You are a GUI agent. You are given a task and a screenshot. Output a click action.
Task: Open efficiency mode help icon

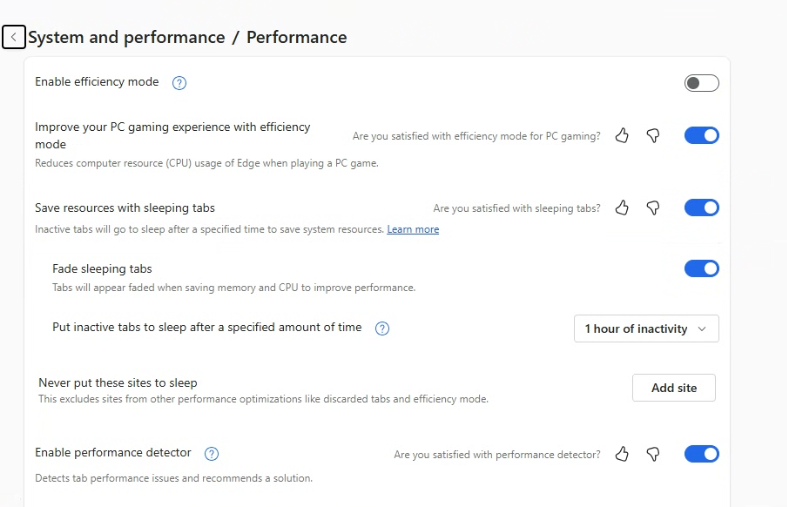[180, 83]
